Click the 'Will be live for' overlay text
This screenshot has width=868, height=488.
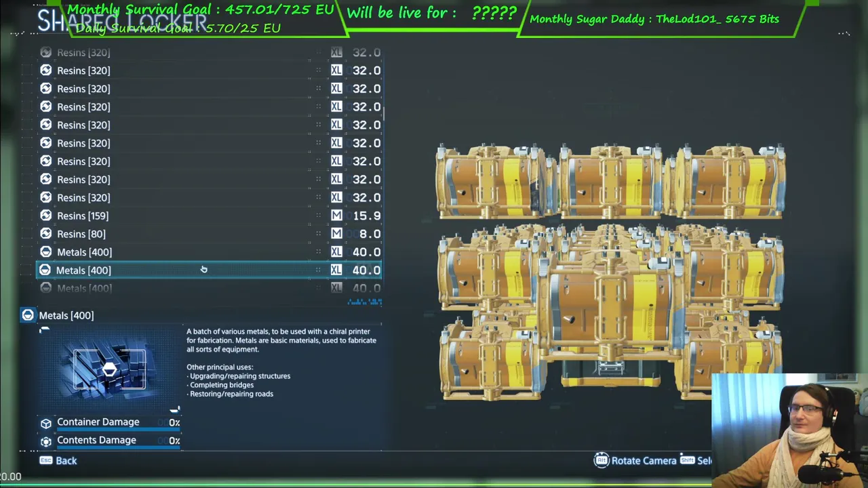(x=432, y=13)
